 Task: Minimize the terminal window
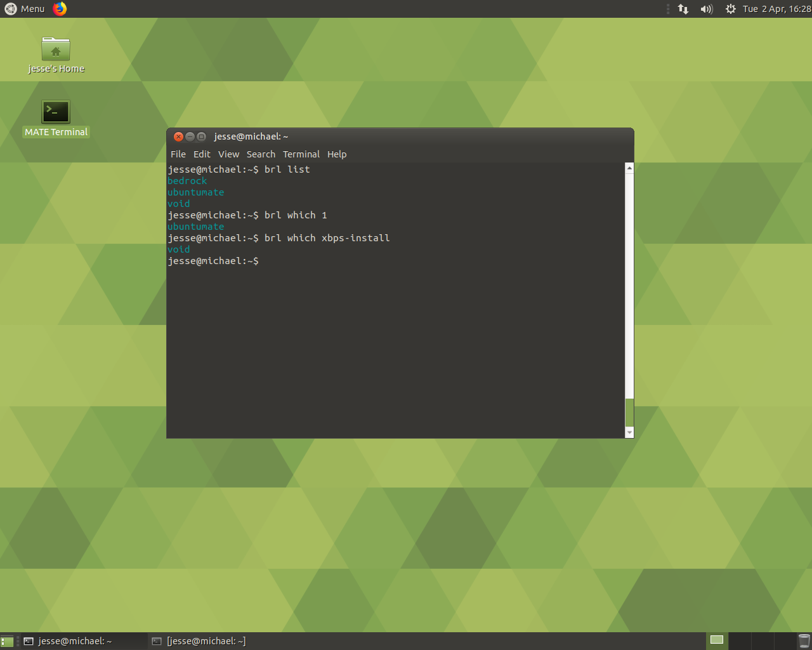[190, 136]
